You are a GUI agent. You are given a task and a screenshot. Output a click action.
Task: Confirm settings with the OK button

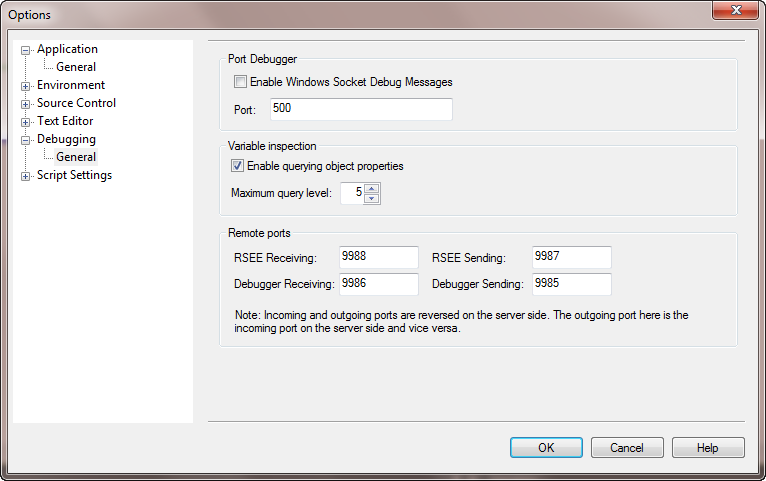pos(546,447)
